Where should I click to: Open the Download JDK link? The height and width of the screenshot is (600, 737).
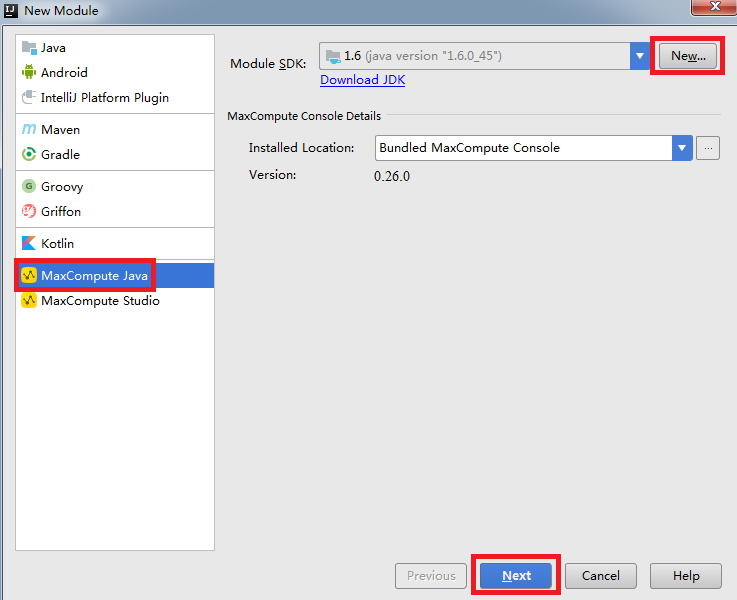tap(362, 80)
